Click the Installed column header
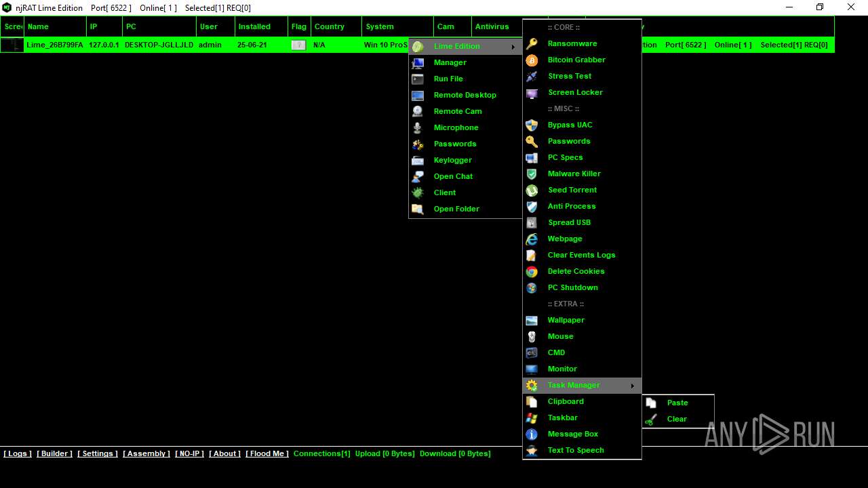The image size is (868, 488). pos(261,26)
